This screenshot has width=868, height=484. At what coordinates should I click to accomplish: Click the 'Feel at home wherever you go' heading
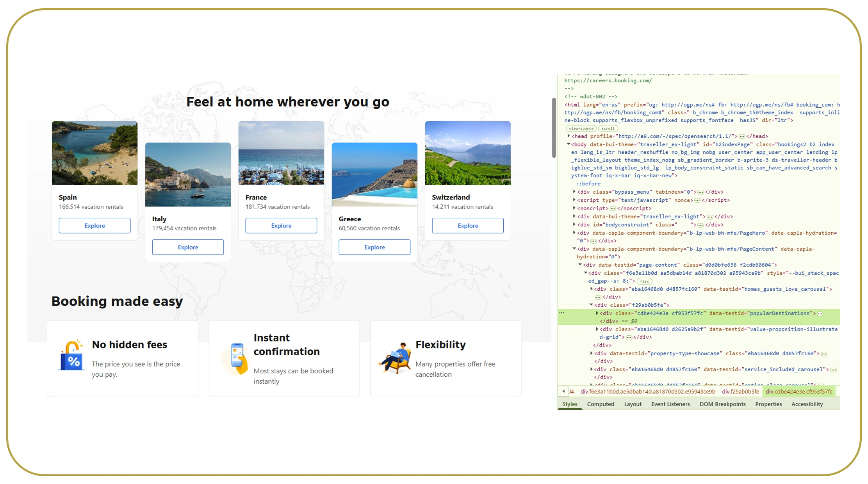pos(288,102)
